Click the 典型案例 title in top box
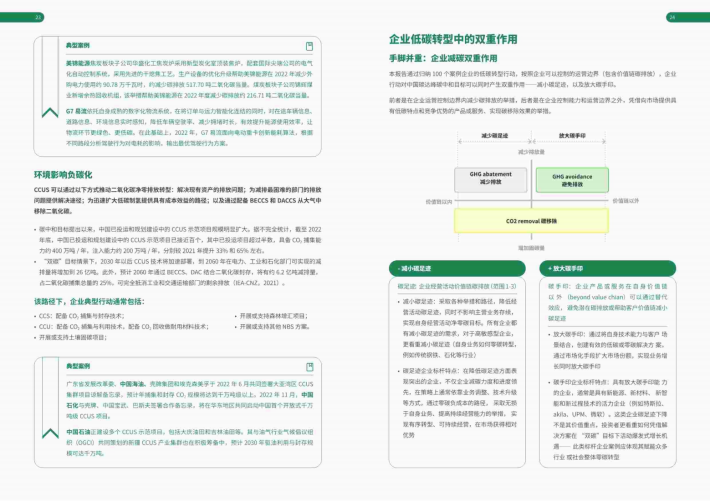Screen dimensions: 710x501 (77, 47)
